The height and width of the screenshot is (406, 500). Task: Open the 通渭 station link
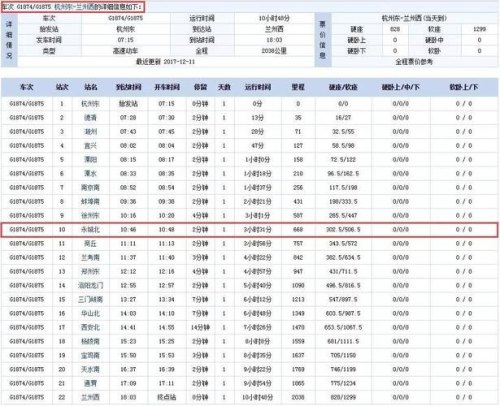point(90,384)
